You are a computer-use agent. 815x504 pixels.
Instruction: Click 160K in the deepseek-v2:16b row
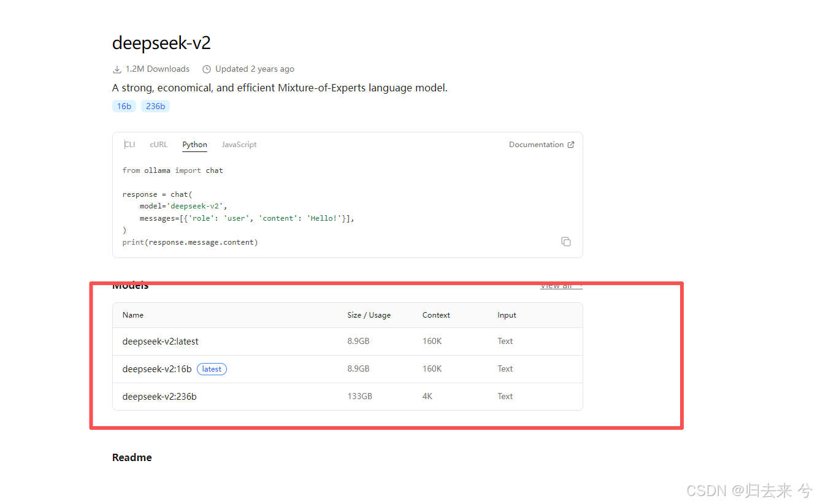(432, 368)
